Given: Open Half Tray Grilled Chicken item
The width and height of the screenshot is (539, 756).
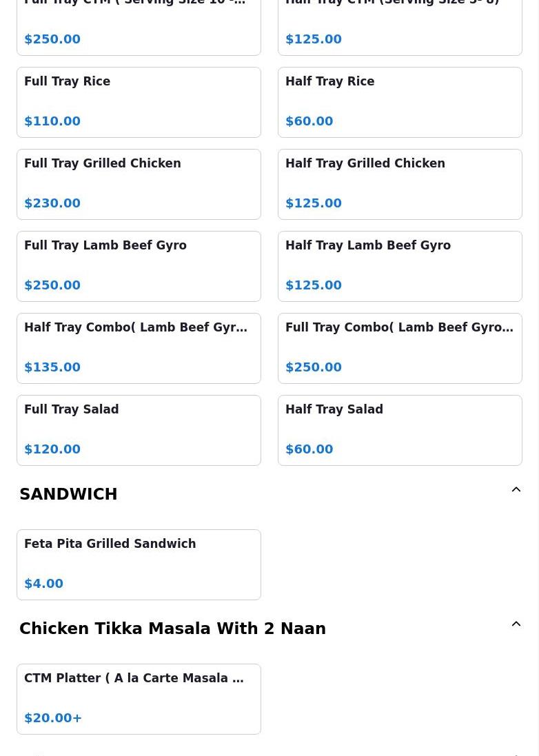Looking at the screenshot, I should click(x=400, y=184).
